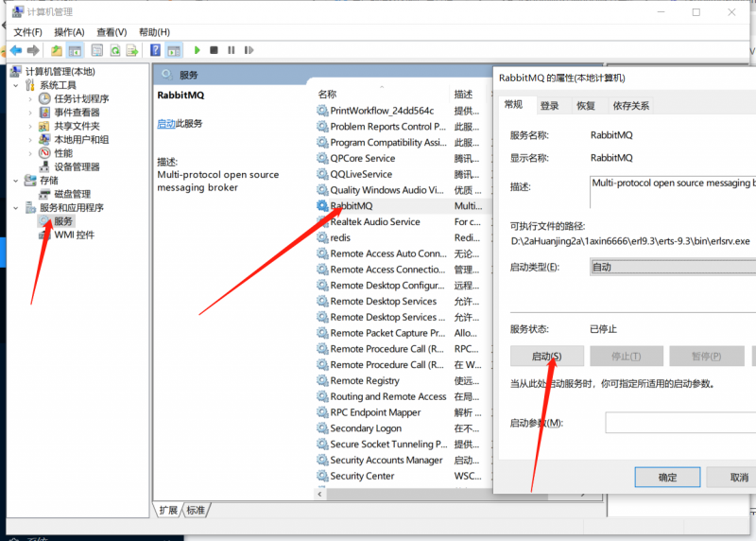The height and width of the screenshot is (541, 756).
Task: Select the RabbitMQ service row
Action: coord(403,205)
